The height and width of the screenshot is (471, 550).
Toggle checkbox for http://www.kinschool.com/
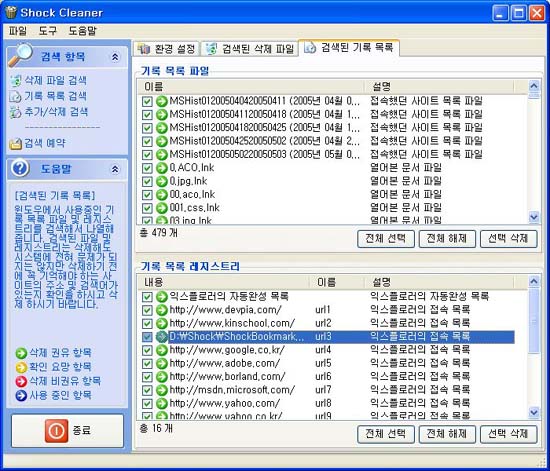click(147, 323)
